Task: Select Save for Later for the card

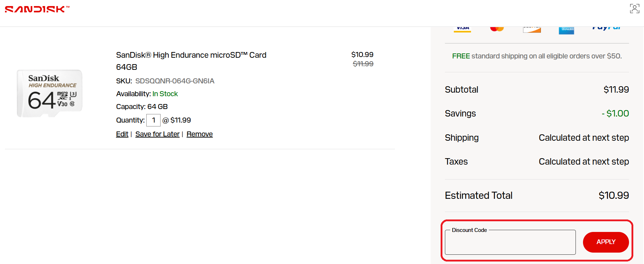Action: (157, 134)
